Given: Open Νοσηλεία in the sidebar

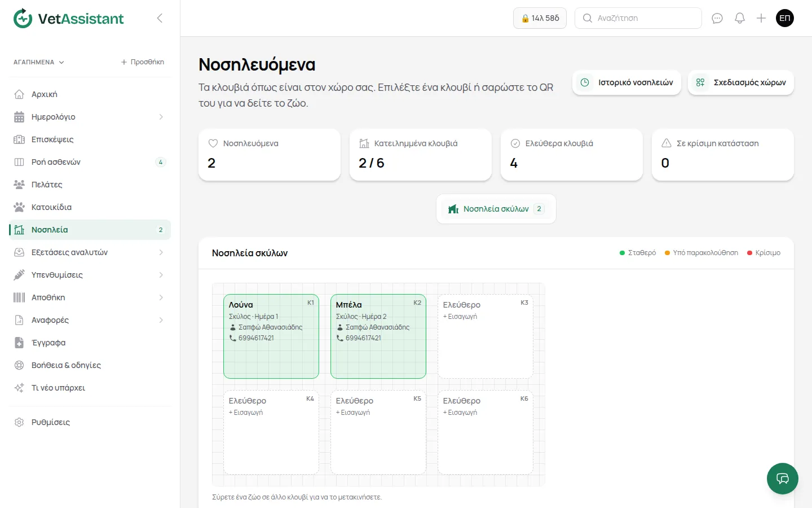Looking at the screenshot, I should click(x=90, y=230).
